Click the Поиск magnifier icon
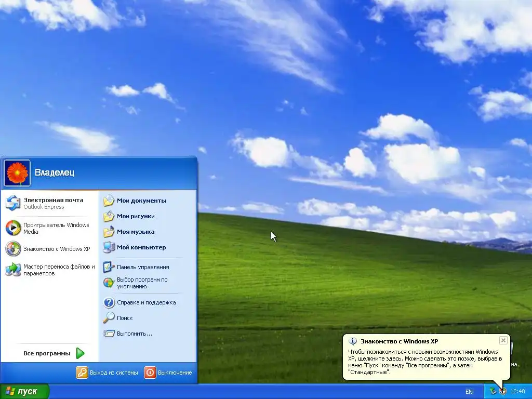Screen dimensions: 532x399 coord(109,318)
